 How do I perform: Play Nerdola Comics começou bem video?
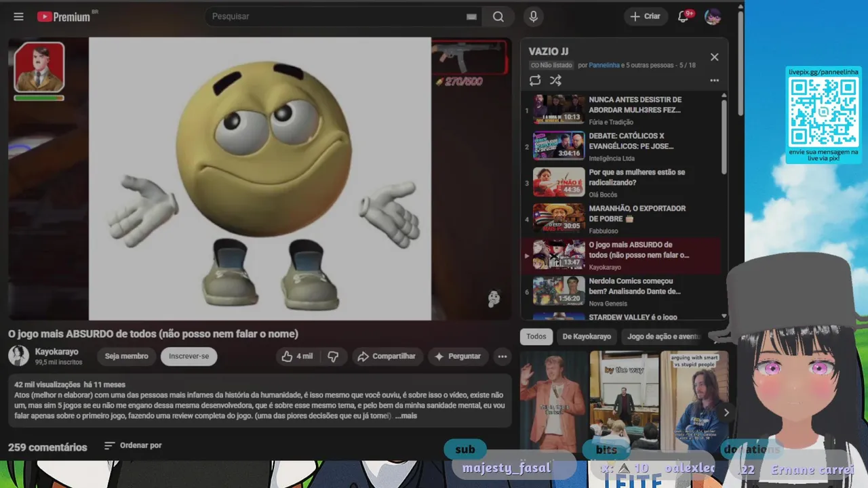620,291
